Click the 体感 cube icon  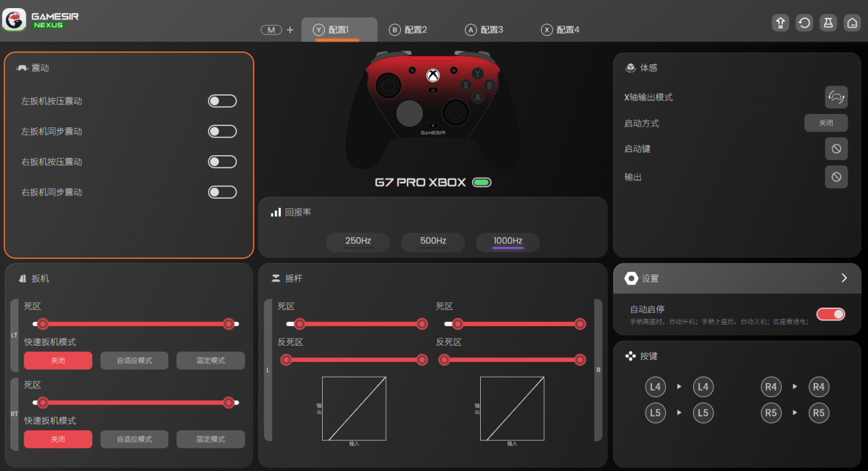[631, 68]
